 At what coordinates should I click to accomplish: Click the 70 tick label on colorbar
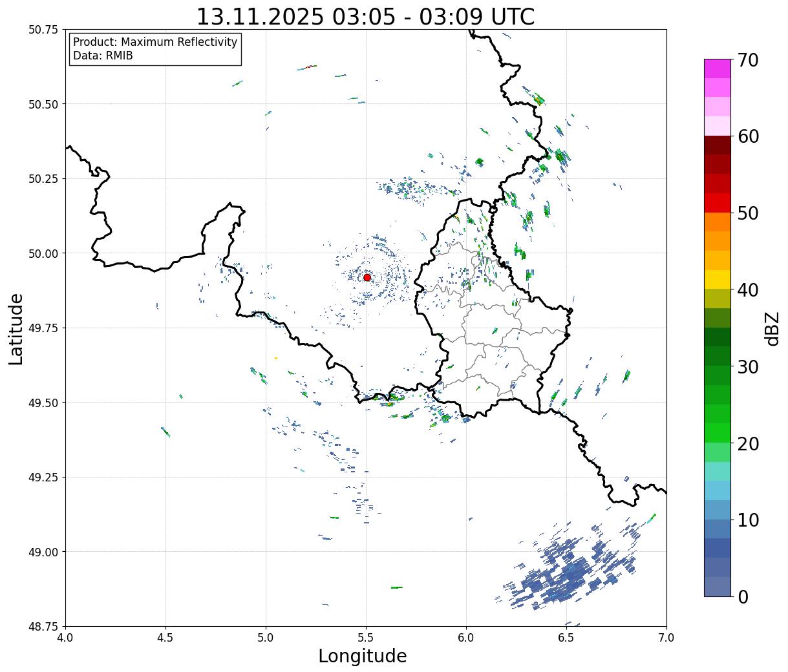pos(748,60)
